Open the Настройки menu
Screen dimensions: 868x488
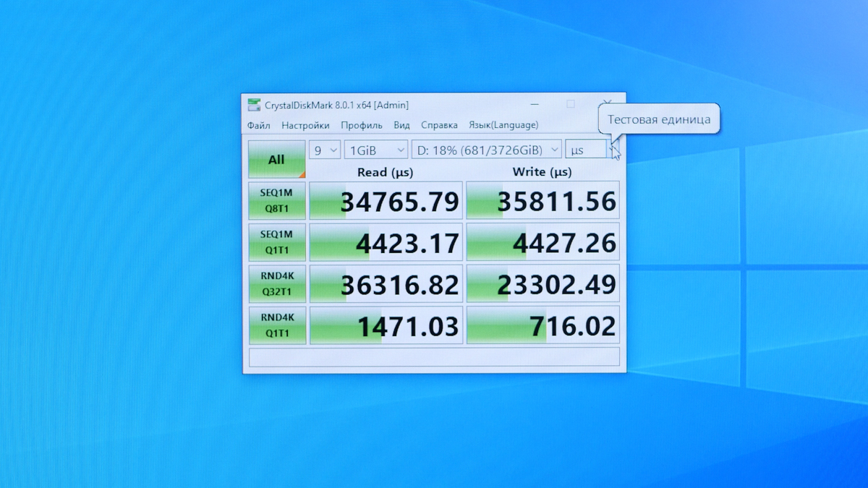click(x=305, y=125)
